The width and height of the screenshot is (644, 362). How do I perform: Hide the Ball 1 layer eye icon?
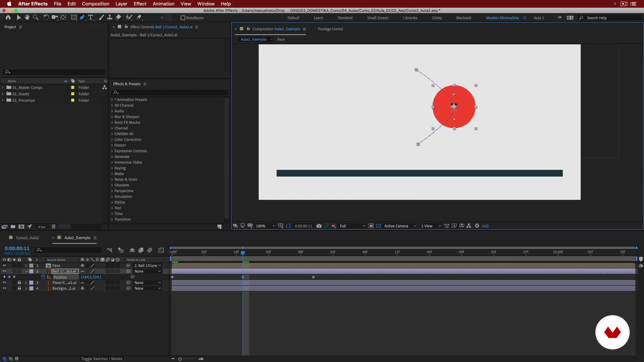[4, 271]
